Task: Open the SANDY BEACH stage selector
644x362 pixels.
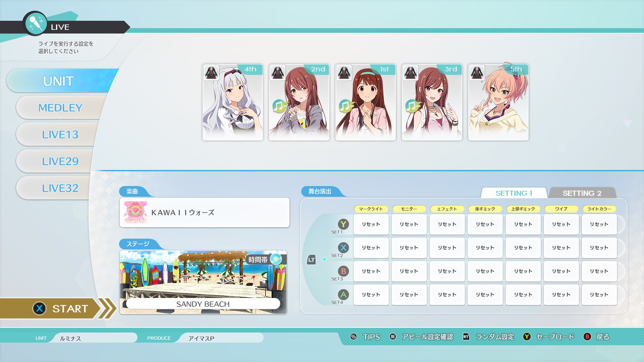Action: (x=203, y=282)
